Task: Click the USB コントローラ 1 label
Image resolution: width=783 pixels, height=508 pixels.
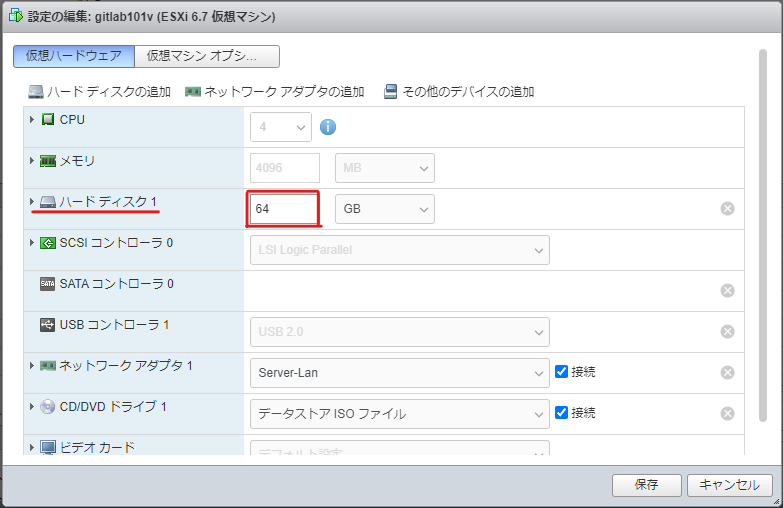Action: point(114,325)
